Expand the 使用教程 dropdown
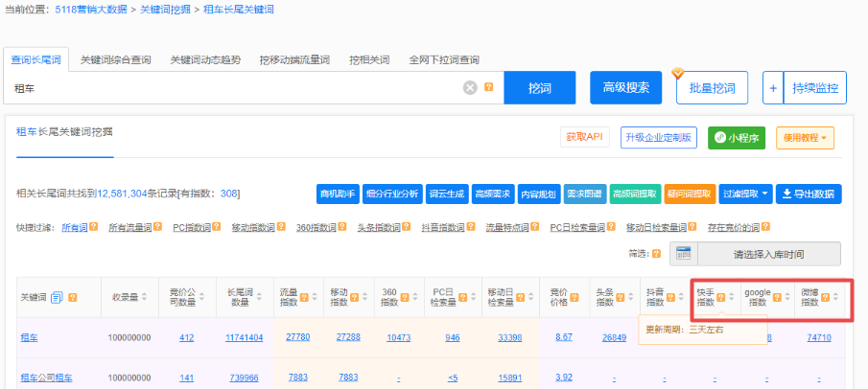 (805, 138)
